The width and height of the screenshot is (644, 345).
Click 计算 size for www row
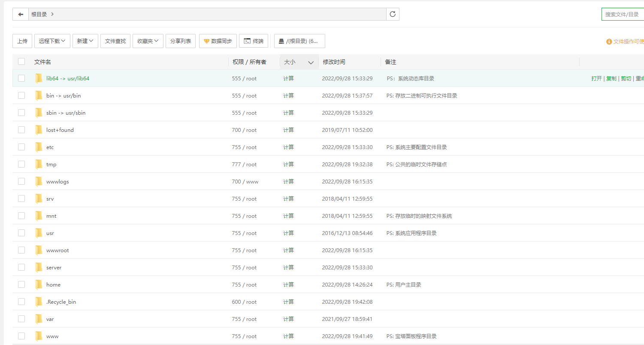288,336
